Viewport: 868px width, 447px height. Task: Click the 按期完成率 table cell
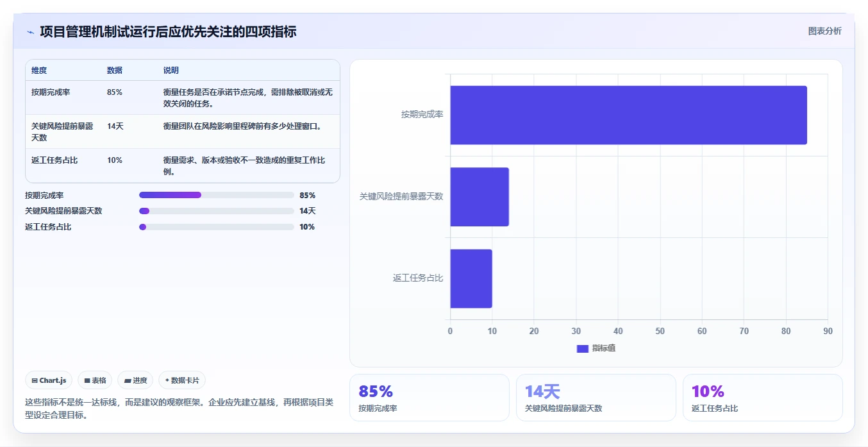tap(51, 92)
